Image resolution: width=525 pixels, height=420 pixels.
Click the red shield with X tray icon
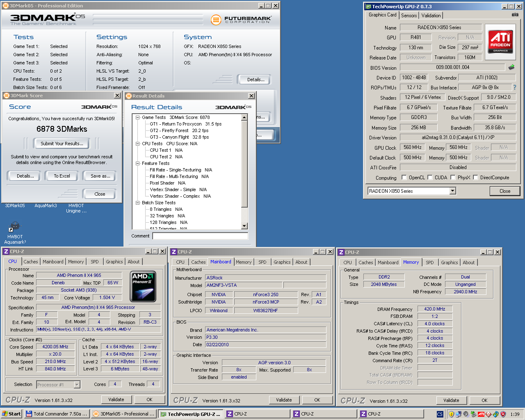[x=503, y=414]
